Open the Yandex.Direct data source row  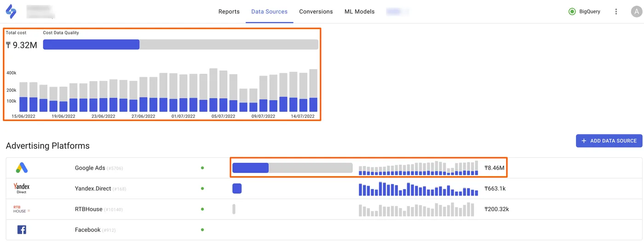tap(324, 189)
